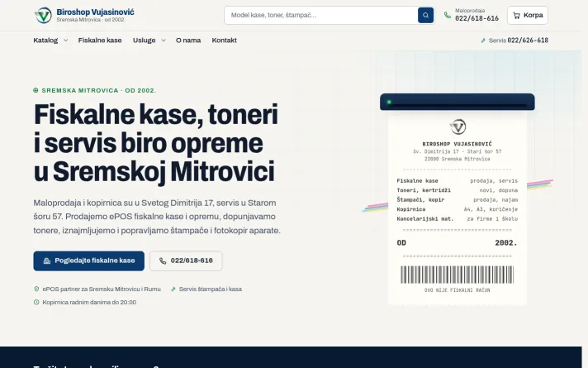
Task: Expand the Katalog dropdown chevron
Action: (65, 41)
